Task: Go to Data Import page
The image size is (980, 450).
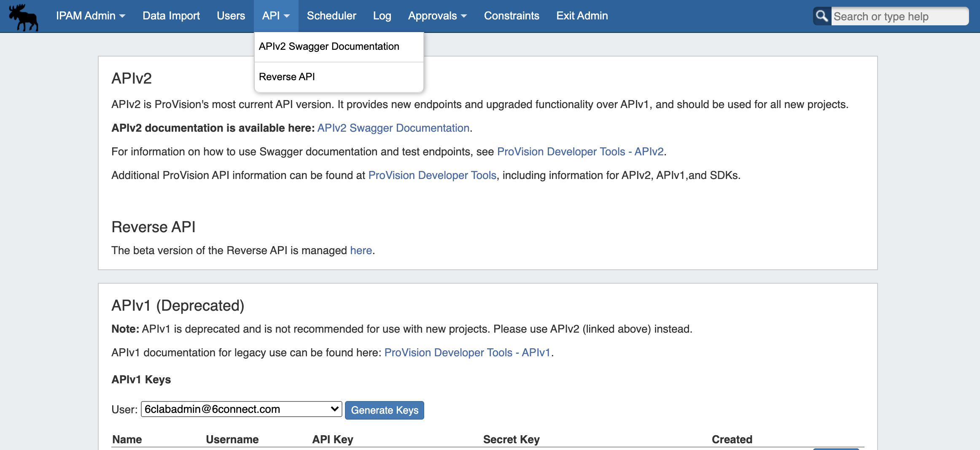Action: [171, 16]
